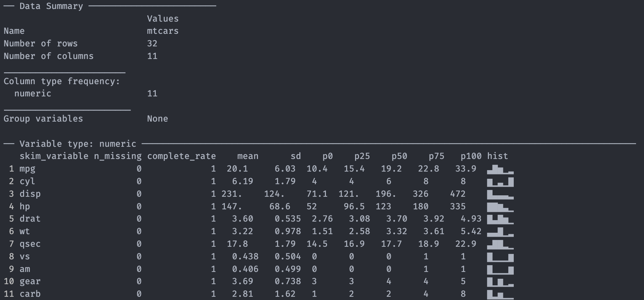Click the mpg row histogram sparkline

pos(500,169)
